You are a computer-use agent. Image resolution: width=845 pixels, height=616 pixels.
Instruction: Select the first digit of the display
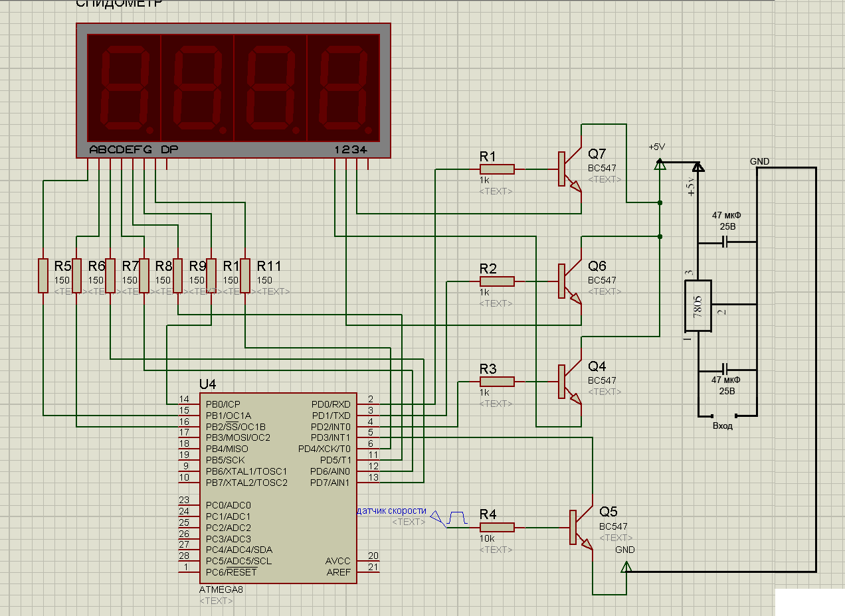[x=124, y=88]
